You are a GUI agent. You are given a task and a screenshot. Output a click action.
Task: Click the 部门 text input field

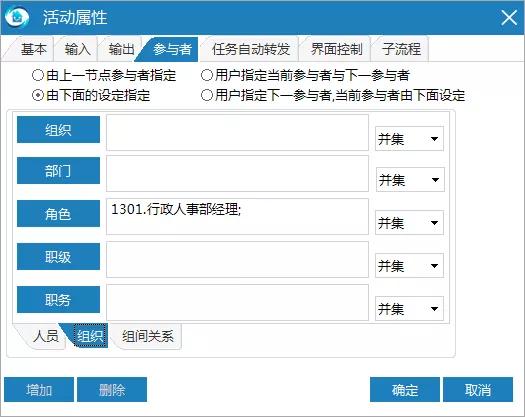coord(237,173)
